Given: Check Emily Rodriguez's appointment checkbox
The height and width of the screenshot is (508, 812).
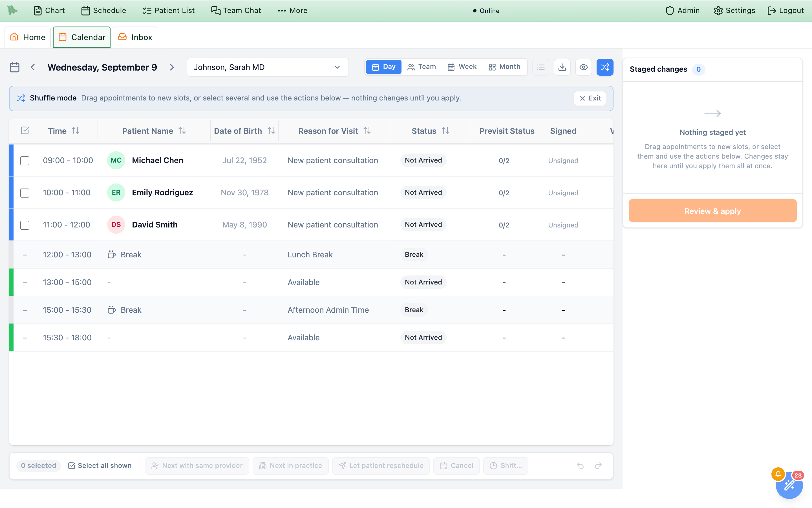Looking at the screenshot, I should (x=25, y=193).
